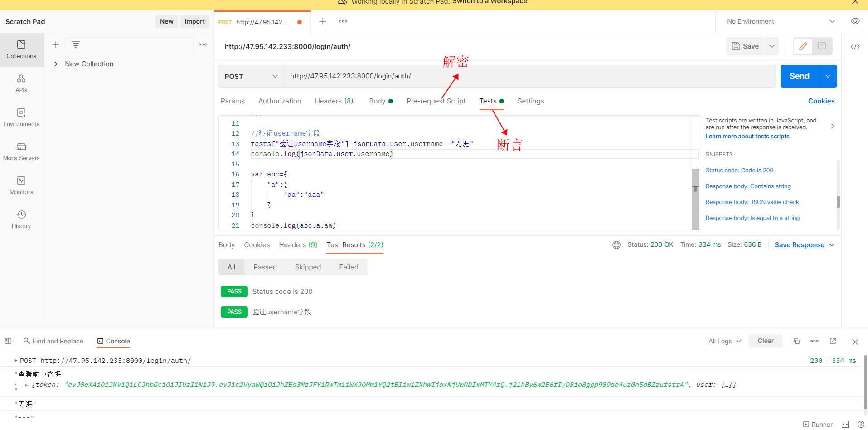Insert 'Response body: Contains string' snippet
868x430 pixels.
click(748, 186)
